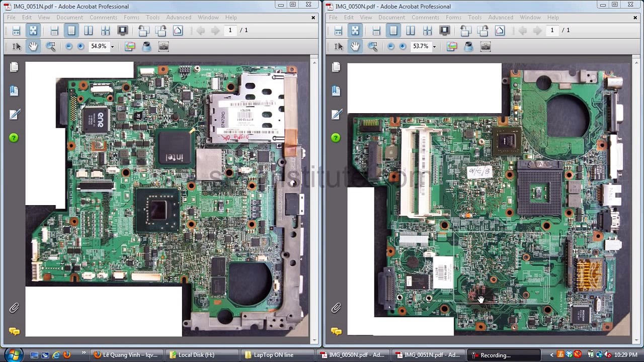644x362 pixels.
Task: Click the 54.9% zoom value field
Action: 99,46
